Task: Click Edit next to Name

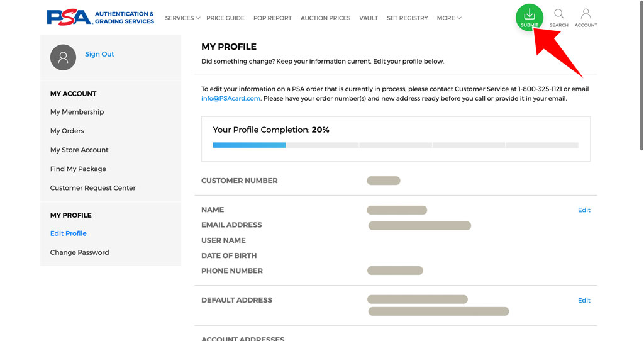Action: pos(584,210)
